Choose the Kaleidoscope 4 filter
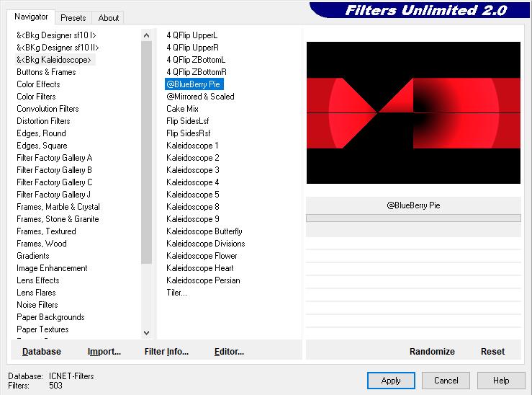The width and height of the screenshot is (532, 395). click(x=193, y=182)
